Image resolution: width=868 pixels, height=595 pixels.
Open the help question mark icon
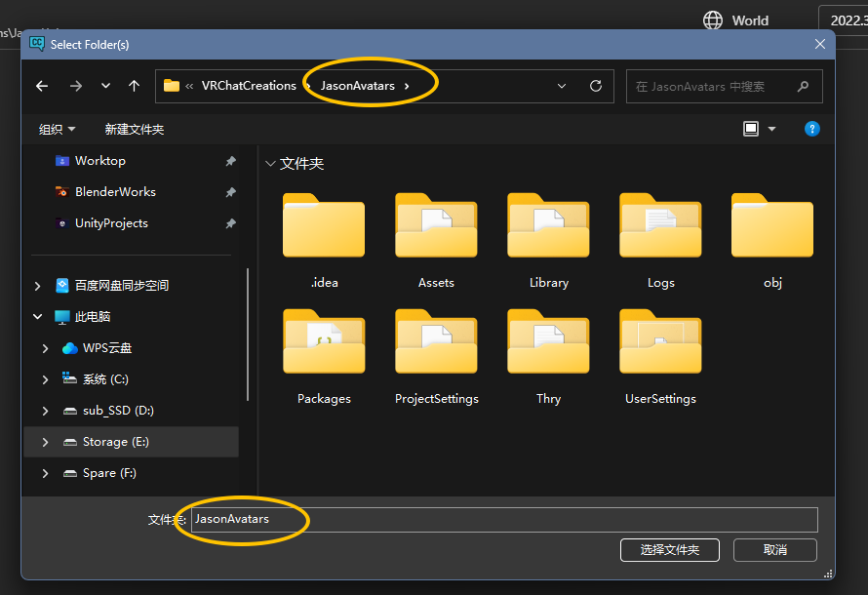coord(811,129)
